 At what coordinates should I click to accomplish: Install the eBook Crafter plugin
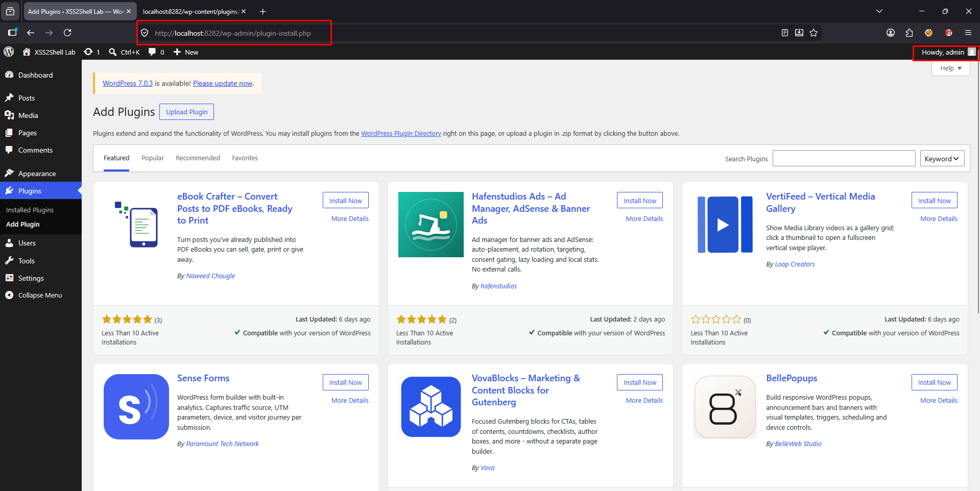point(346,201)
